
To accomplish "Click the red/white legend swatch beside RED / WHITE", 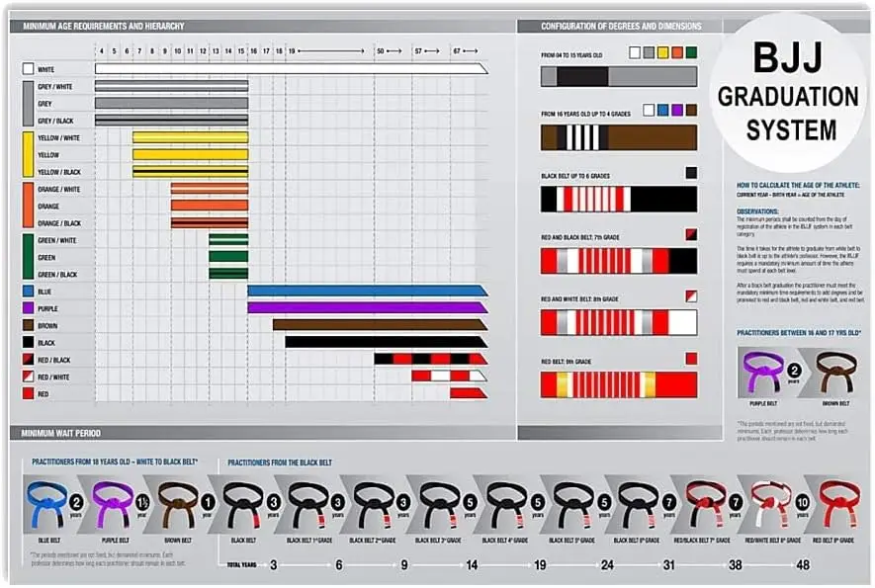I will (28, 377).
